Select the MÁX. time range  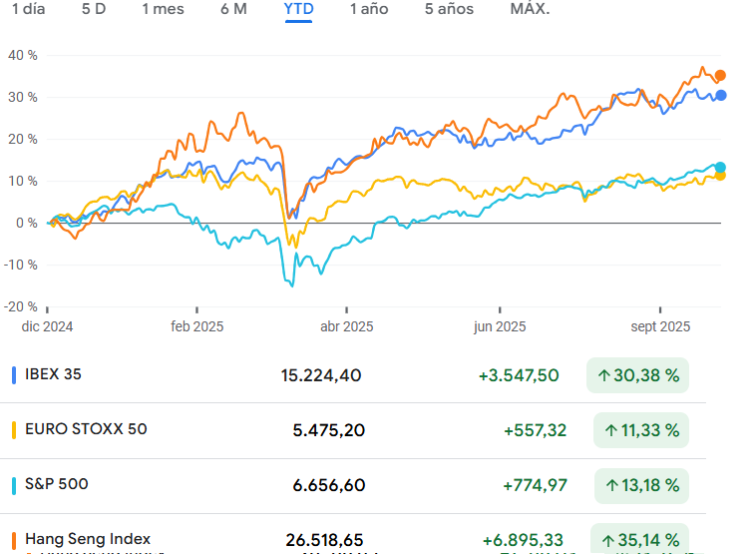530,9
